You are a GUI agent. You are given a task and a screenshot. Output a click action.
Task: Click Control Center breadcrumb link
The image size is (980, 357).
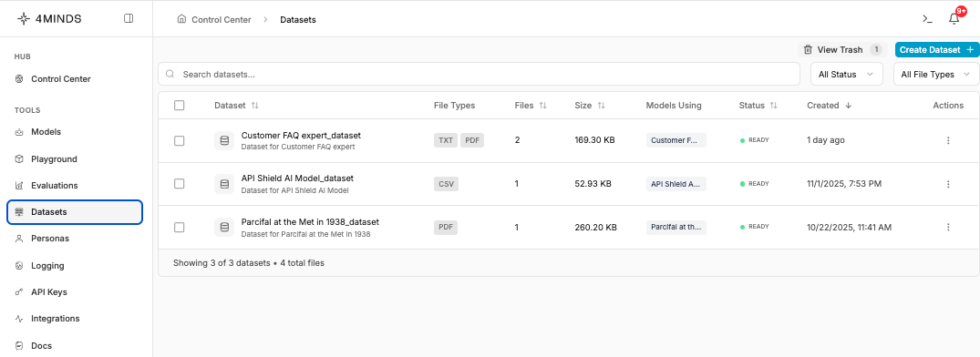click(222, 19)
